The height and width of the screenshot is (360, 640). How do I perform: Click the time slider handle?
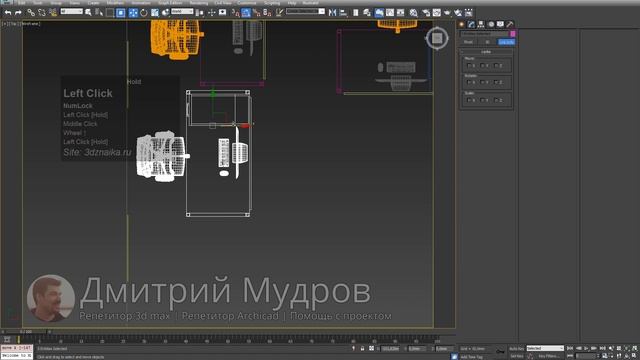26,332
